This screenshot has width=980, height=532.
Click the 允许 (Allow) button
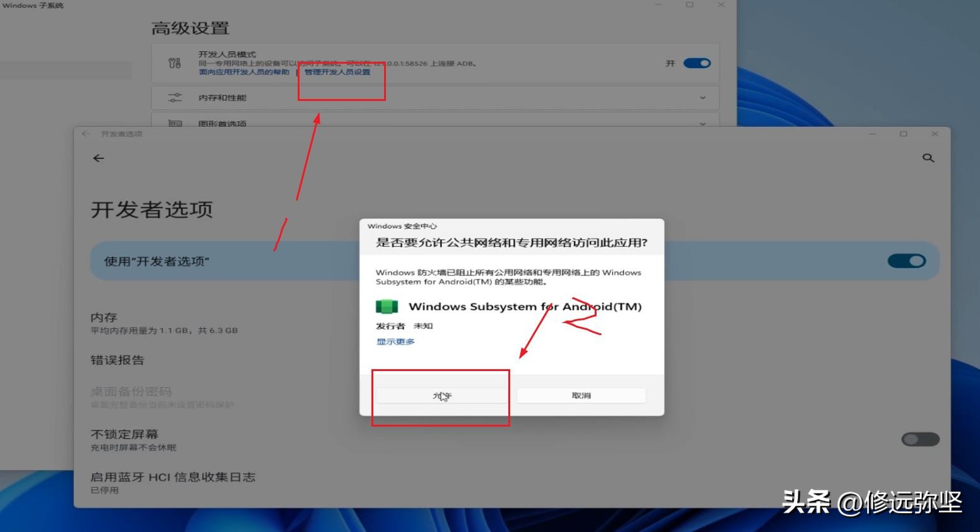click(x=442, y=396)
